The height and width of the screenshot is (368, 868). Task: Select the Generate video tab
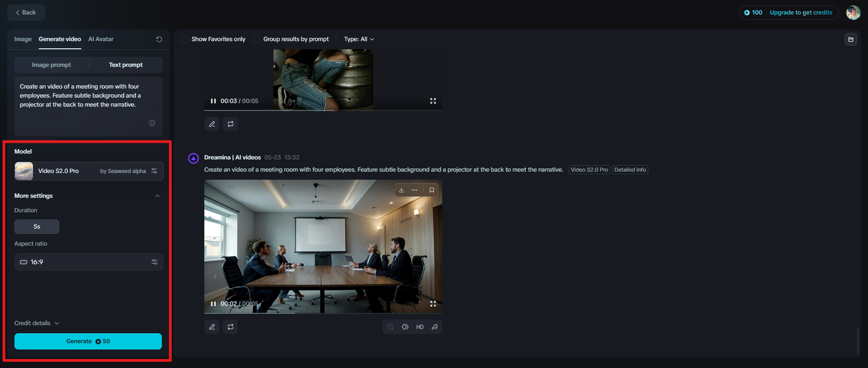[x=60, y=39]
